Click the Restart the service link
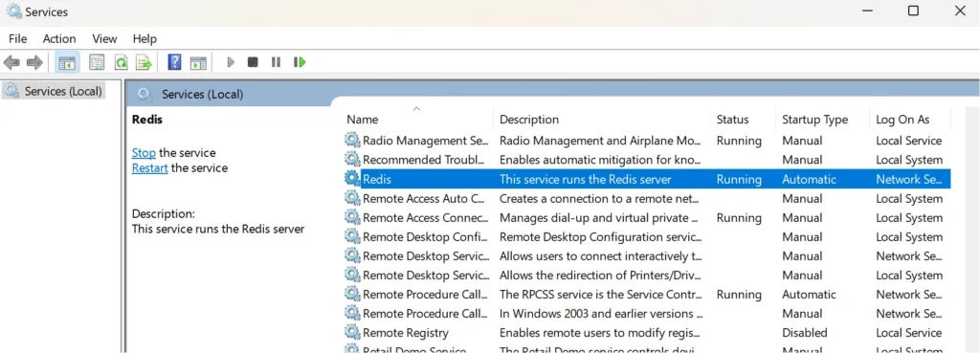The width and height of the screenshot is (980, 353). click(x=150, y=168)
